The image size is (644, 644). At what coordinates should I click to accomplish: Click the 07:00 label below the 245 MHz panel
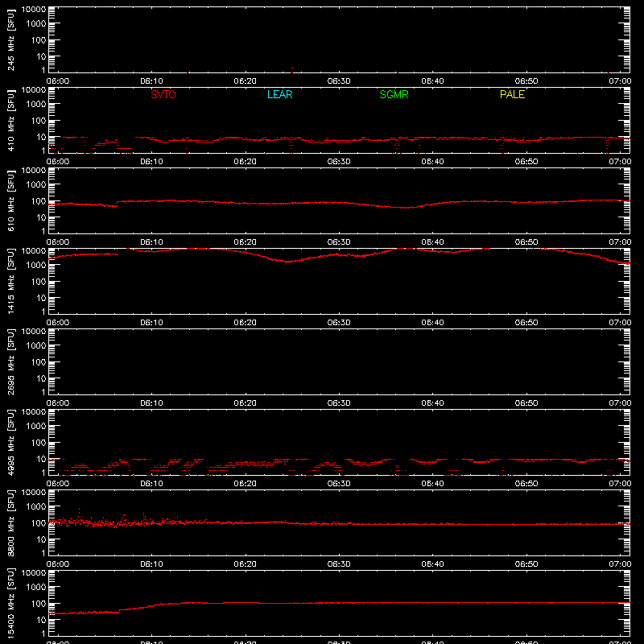coord(620,81)
